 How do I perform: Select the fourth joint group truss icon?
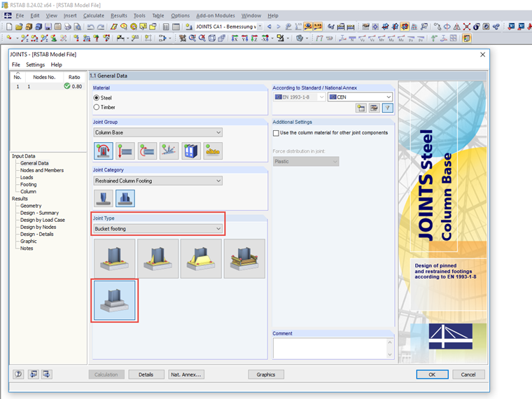(x=169, y=151)
